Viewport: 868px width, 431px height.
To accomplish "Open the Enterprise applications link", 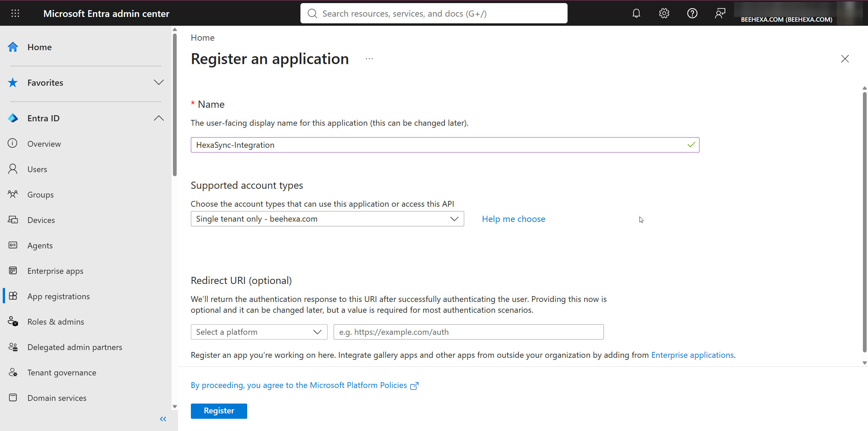I will 692,355.
